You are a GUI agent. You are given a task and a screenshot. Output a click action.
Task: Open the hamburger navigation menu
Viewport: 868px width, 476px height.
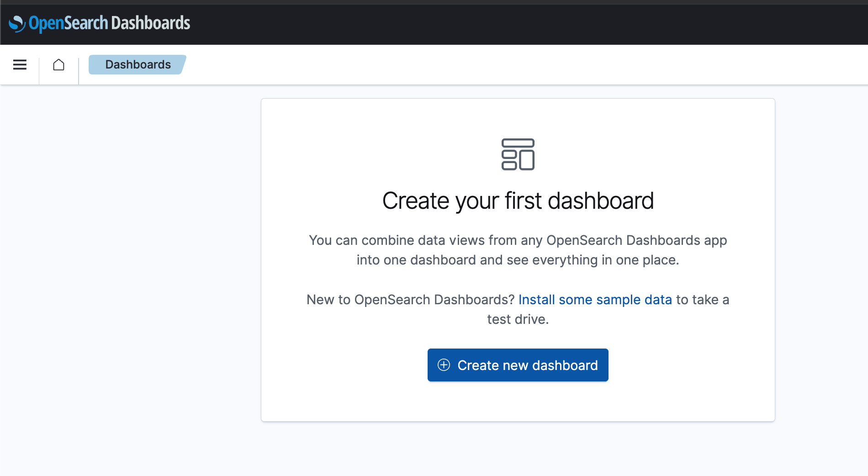pyautogui.click(x=20, y=65)
